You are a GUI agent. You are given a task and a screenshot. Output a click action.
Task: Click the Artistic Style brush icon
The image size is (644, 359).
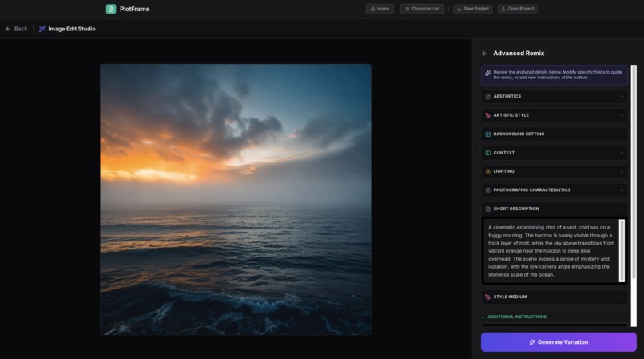tap(487, 115)
